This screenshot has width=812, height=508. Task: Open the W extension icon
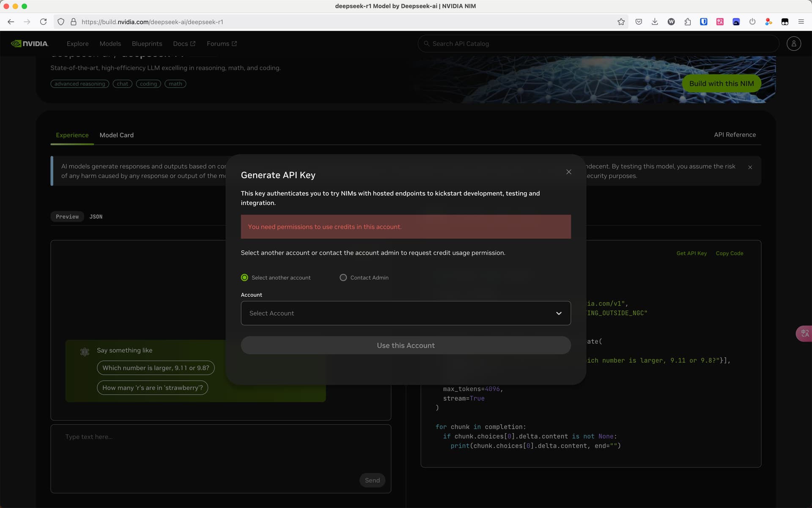[x=671, y=22]
